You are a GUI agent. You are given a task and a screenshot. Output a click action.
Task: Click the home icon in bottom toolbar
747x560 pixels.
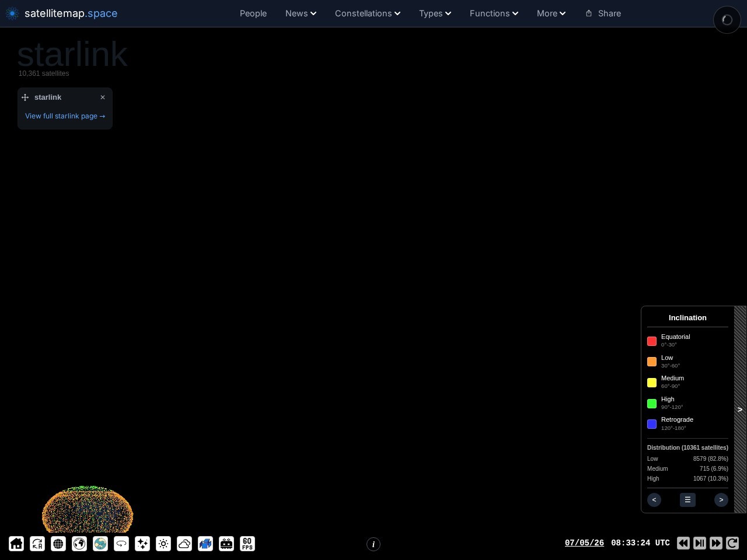[16, 544]
